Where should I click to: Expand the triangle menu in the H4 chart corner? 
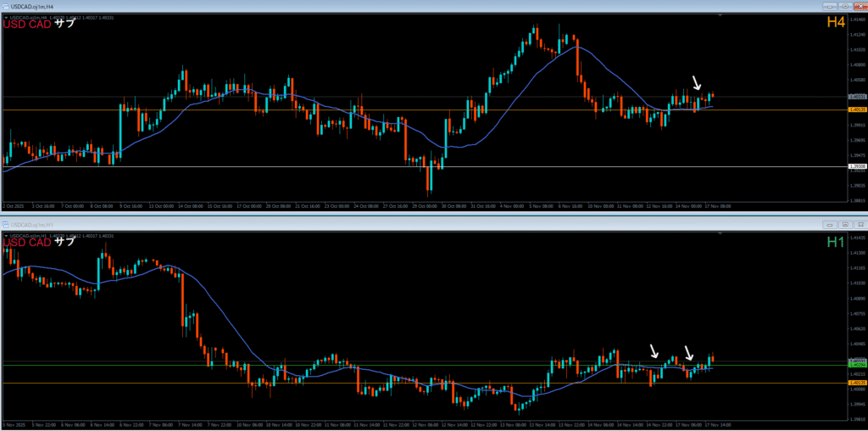(x=6, y=19)
